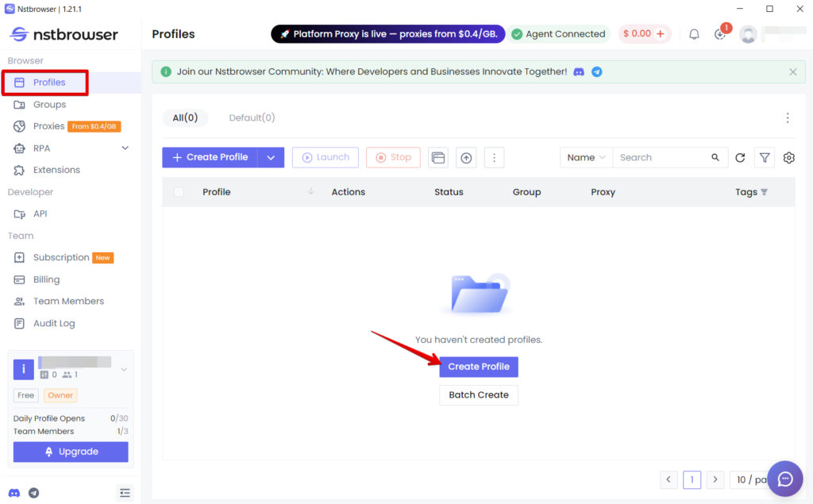813x504 pixels.
Task: Open the Telegram link in community banner
Action: (597, 72)
